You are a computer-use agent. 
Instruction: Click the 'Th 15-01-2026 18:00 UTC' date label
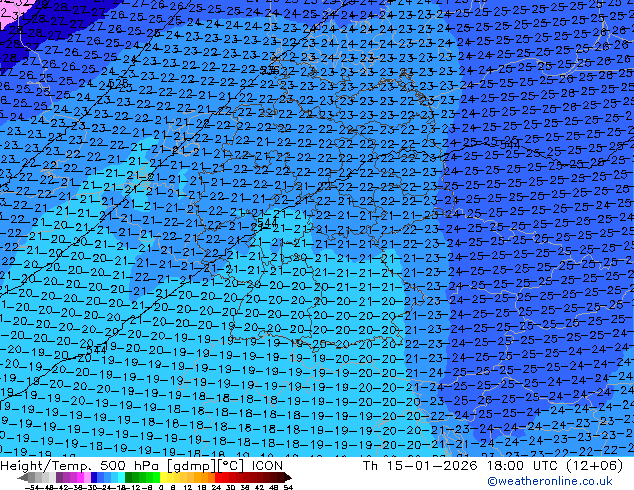click(462, 466)
